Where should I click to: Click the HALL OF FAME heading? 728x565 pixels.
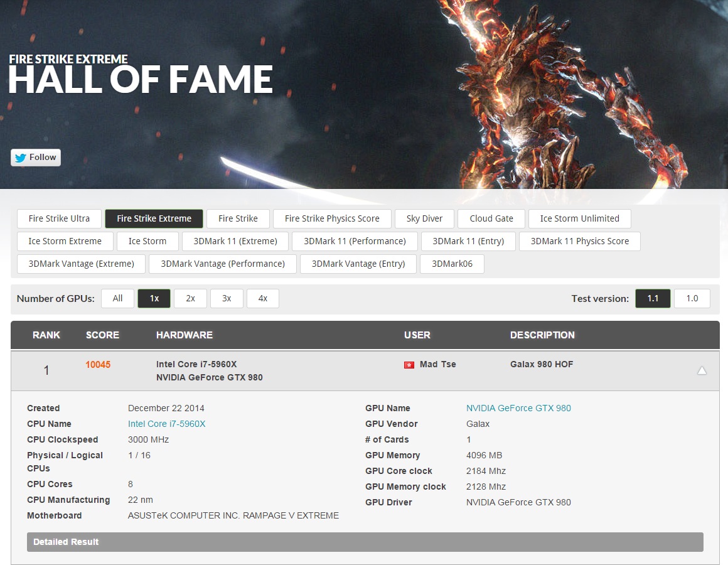pos(141,80)
